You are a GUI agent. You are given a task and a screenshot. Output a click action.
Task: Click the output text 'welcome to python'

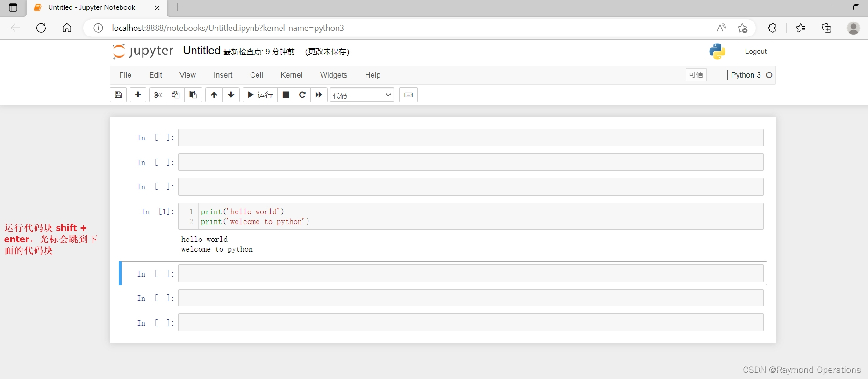point(217,249)
